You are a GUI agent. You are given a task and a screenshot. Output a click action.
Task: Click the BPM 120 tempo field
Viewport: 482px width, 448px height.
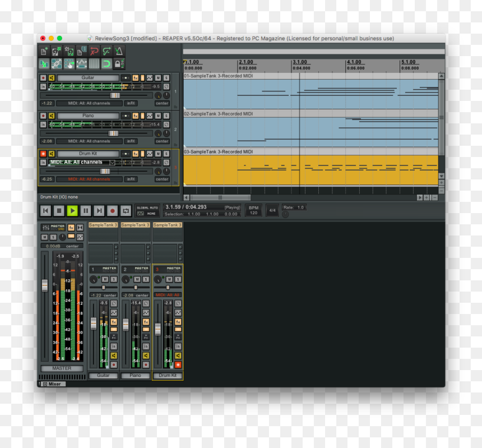[x=253, y=210]
